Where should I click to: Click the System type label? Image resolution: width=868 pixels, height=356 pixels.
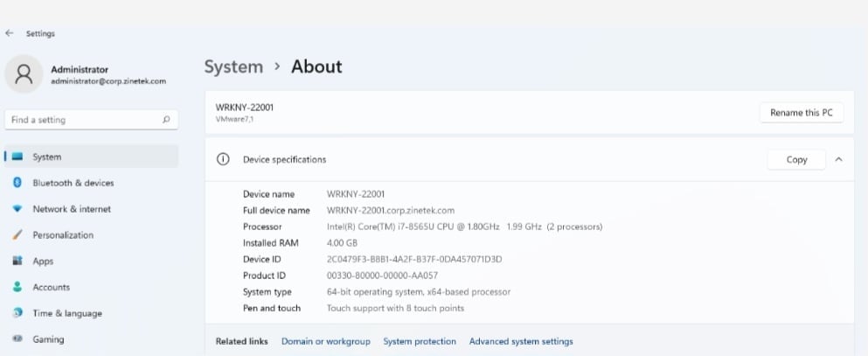point(267,292)
